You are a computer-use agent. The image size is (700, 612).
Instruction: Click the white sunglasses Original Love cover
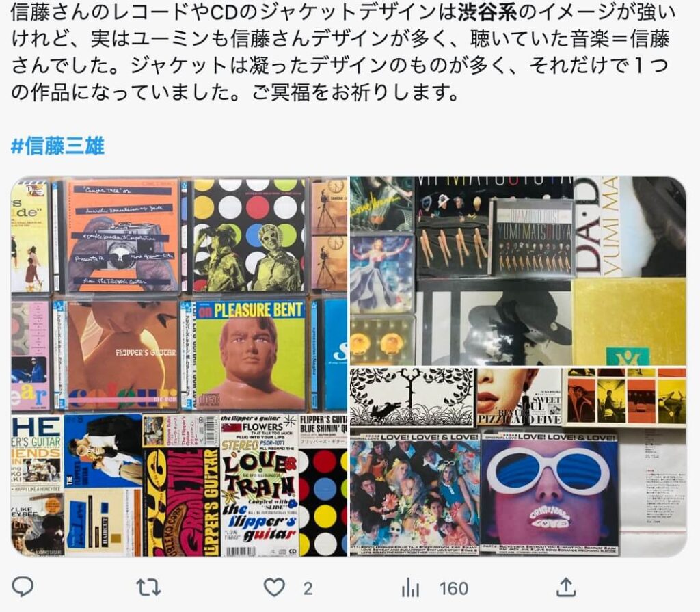[x=549, y=493]
